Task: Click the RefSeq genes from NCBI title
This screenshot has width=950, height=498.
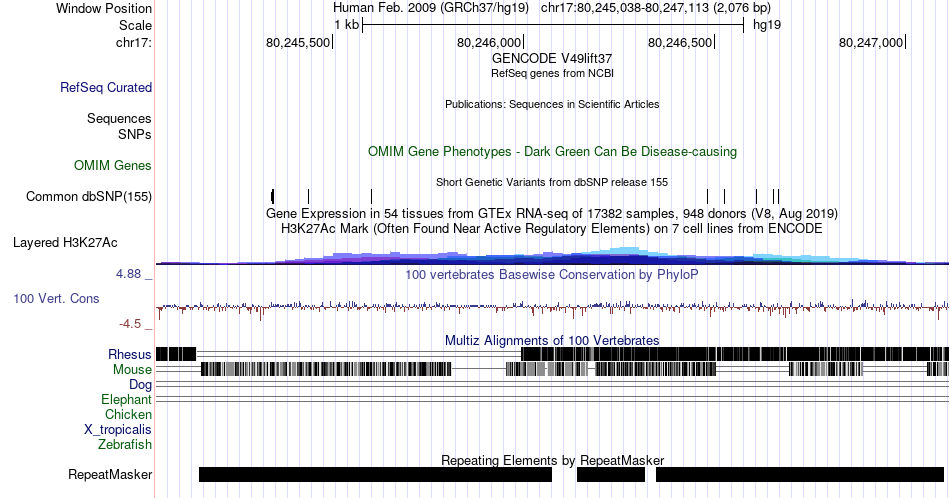Action: click(x=552, y=73)
